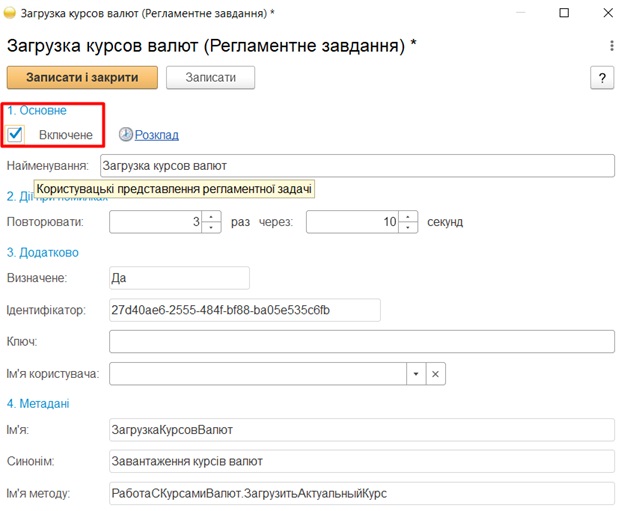624x511 pixels.
Task: Click the clock icon beside Розклад
Action: [125, 134]
